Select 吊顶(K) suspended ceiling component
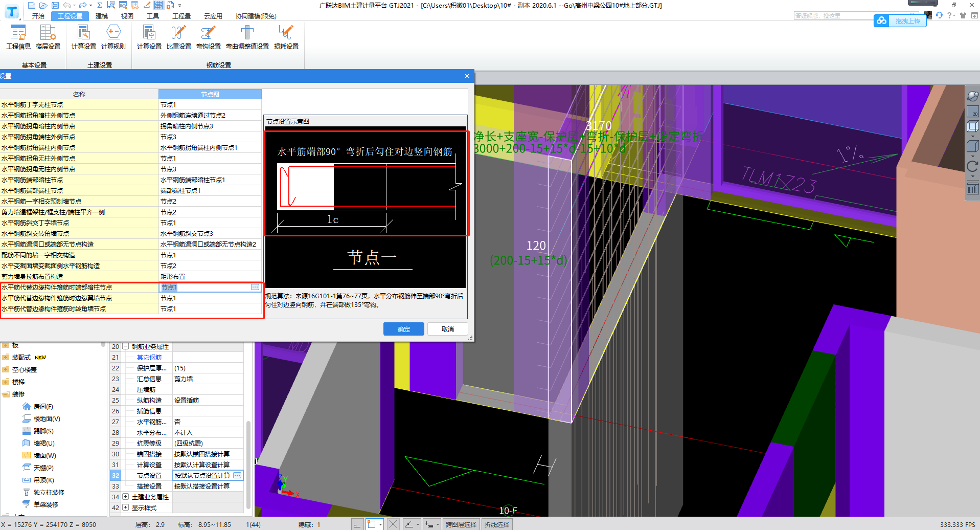The image size is (980, 530). (38, 480)
